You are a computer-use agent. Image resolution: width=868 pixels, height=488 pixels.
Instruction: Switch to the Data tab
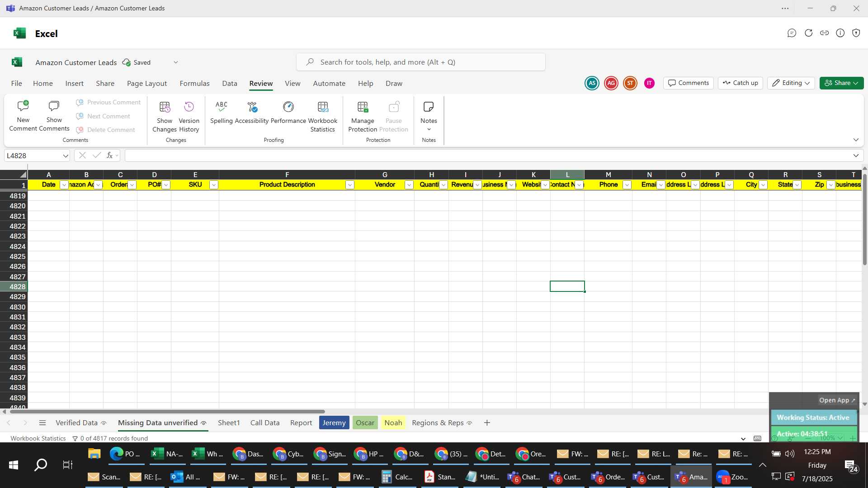tap(230, 84)
